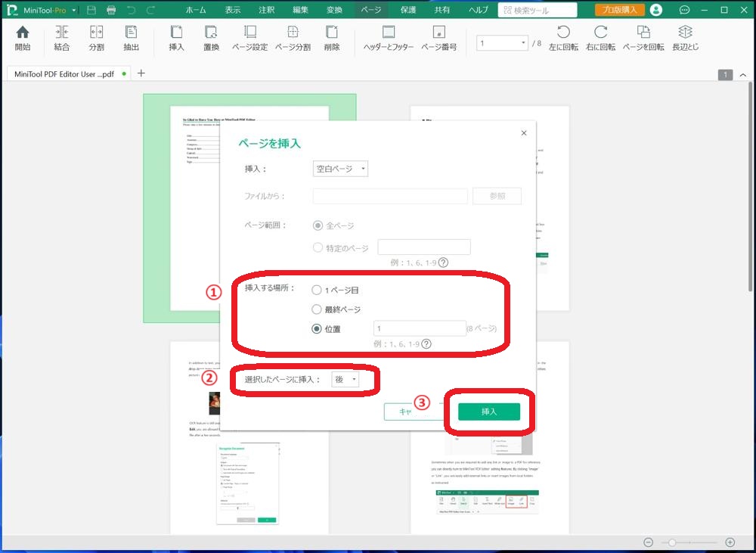
Task: Click the 位置 page number input field
Action: [420, 328]
